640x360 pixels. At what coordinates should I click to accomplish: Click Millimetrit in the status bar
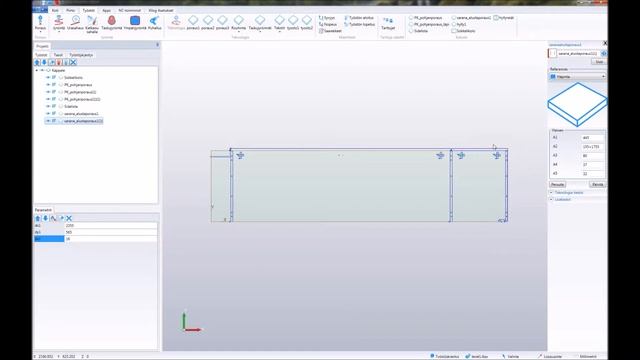tap(588, 356)
